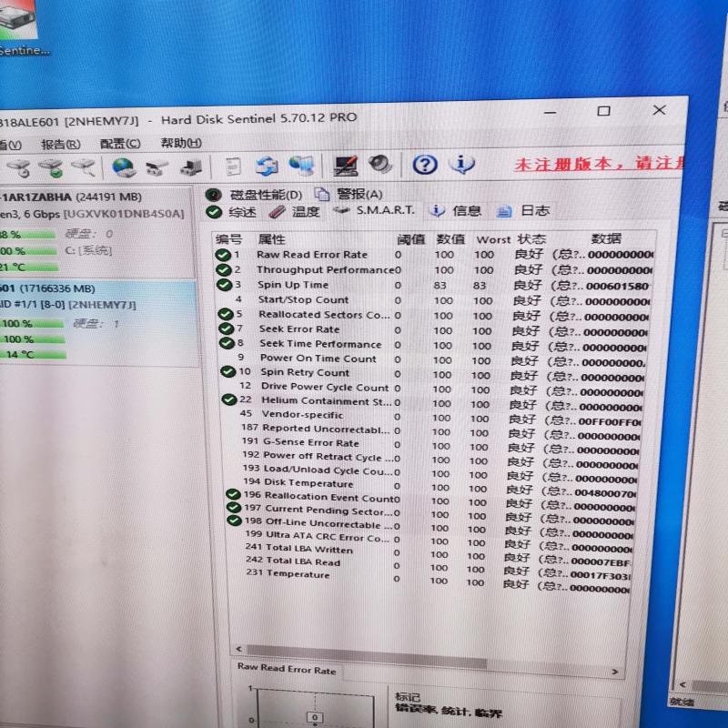Toggle check mark for Reallocation Event Count

pyautogui.click(x=233, y=495)
